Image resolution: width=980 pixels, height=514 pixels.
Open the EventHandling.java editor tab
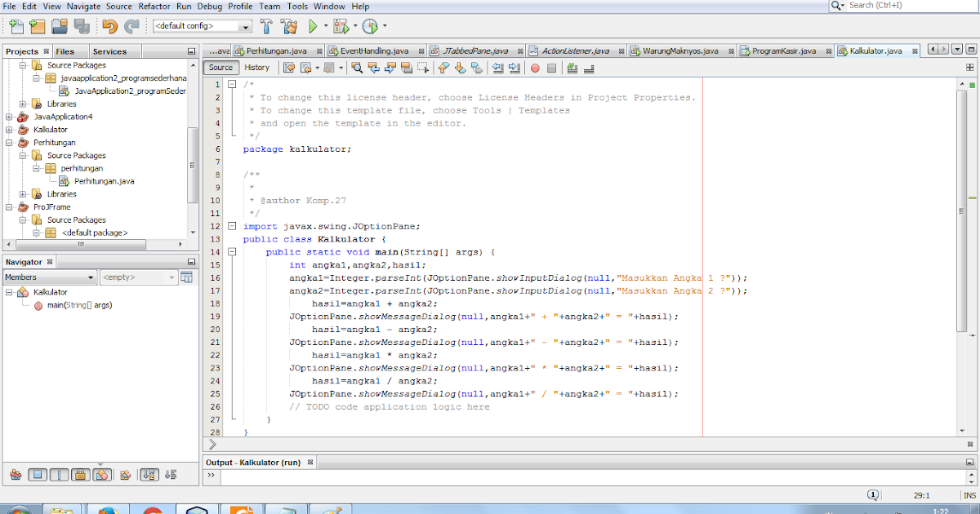(374, 51)
